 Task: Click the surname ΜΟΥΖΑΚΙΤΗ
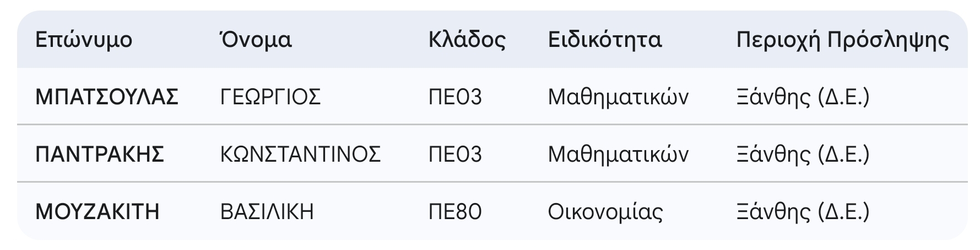click(98, 212)
